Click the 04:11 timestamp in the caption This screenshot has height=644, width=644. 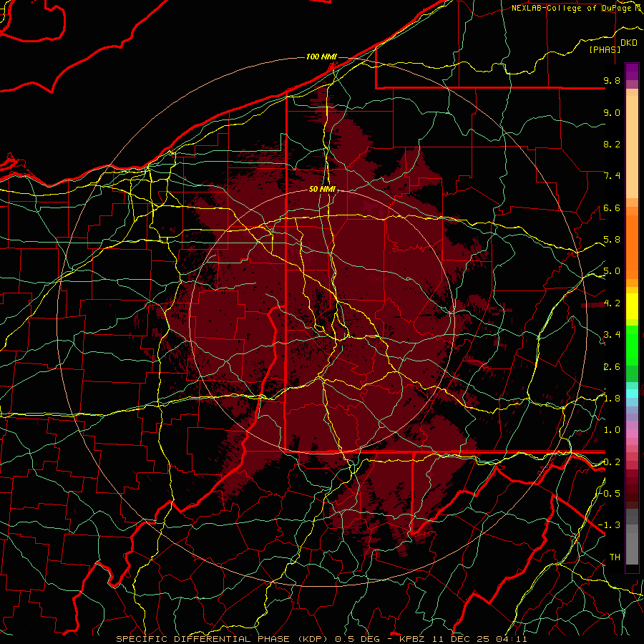pyautogui.click(x=513, y=639)
